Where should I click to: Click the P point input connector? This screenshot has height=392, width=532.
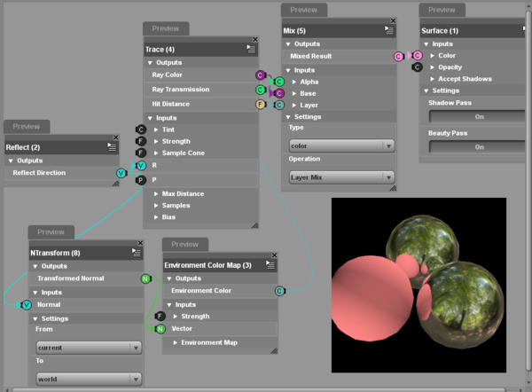[x=141, y=180]
